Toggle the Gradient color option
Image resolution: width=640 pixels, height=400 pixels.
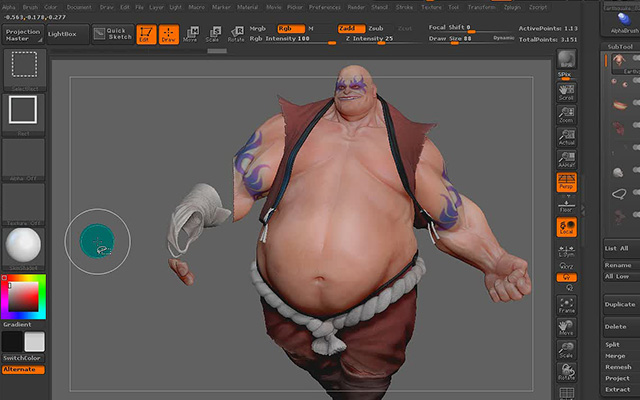pyautogui.click(x=17, y=324)
